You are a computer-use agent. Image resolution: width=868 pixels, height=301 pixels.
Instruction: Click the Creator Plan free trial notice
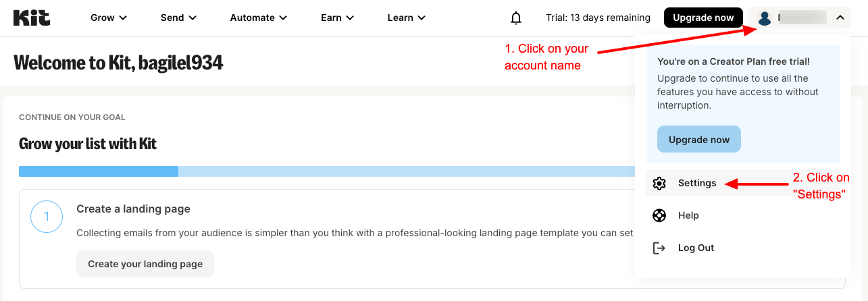pos(743,105)
